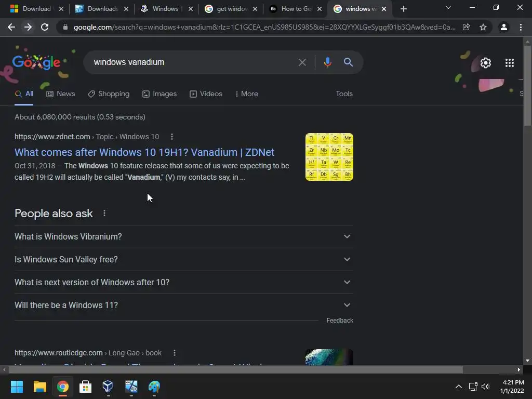Open Microsoft Store from the taskbar
Viewport: 532px width, 399px height.
pos(85,387)
